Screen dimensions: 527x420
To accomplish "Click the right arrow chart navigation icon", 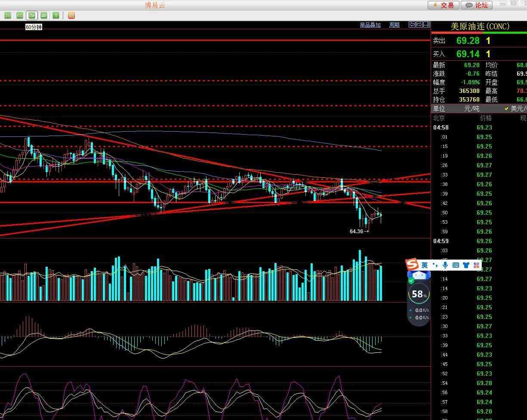I will coord(419,25).
